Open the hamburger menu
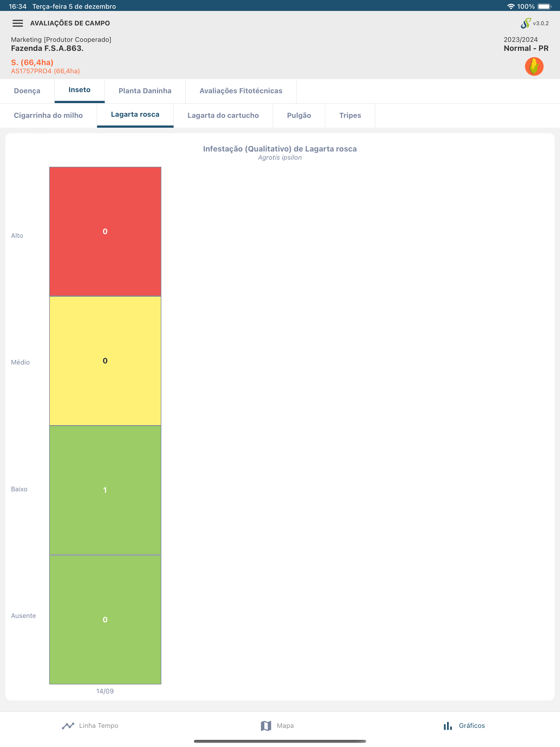The width and height of the screenshot is (560, 747). point(17,23)
